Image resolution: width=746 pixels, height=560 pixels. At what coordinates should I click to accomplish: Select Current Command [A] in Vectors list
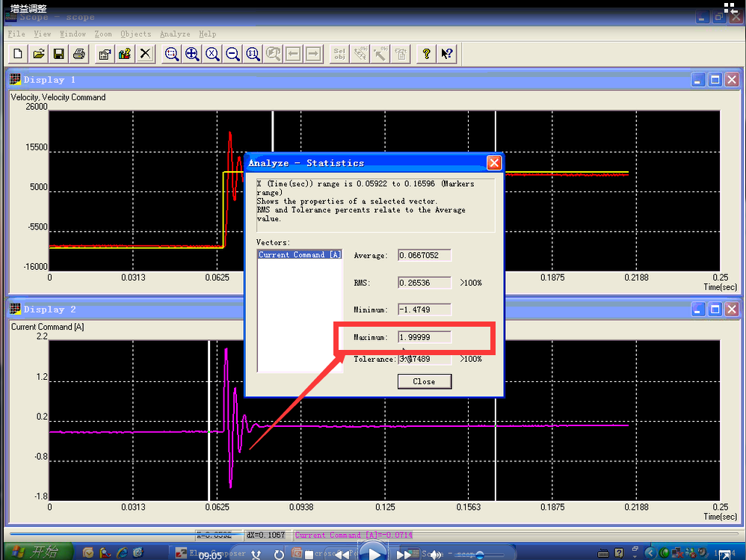click(299, 254)
